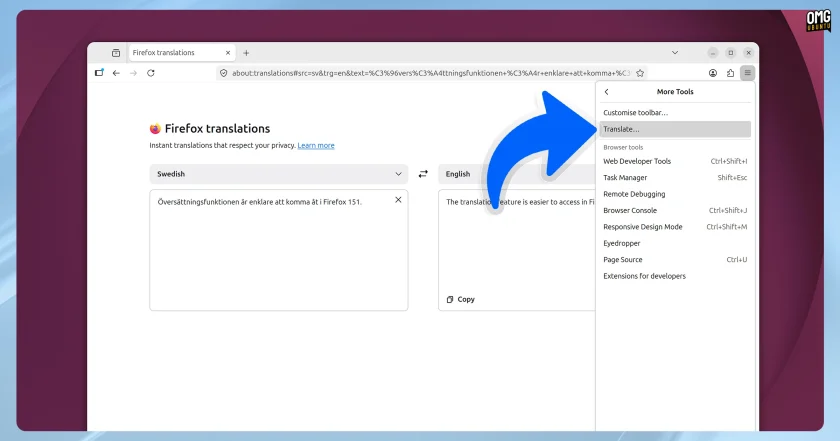Choose Web Developer Tools menu entry
The width and height of the screenshot is (840, 441).
[x=675, y=161]
